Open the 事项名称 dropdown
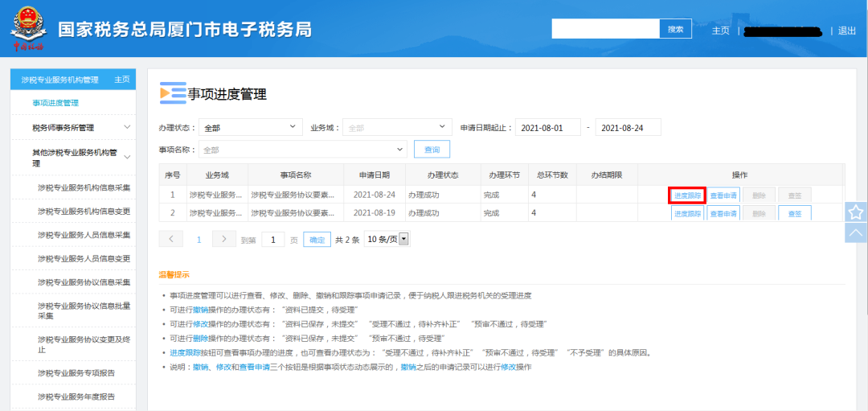This screenshot has width=868, height=411. tap(302, 150)
